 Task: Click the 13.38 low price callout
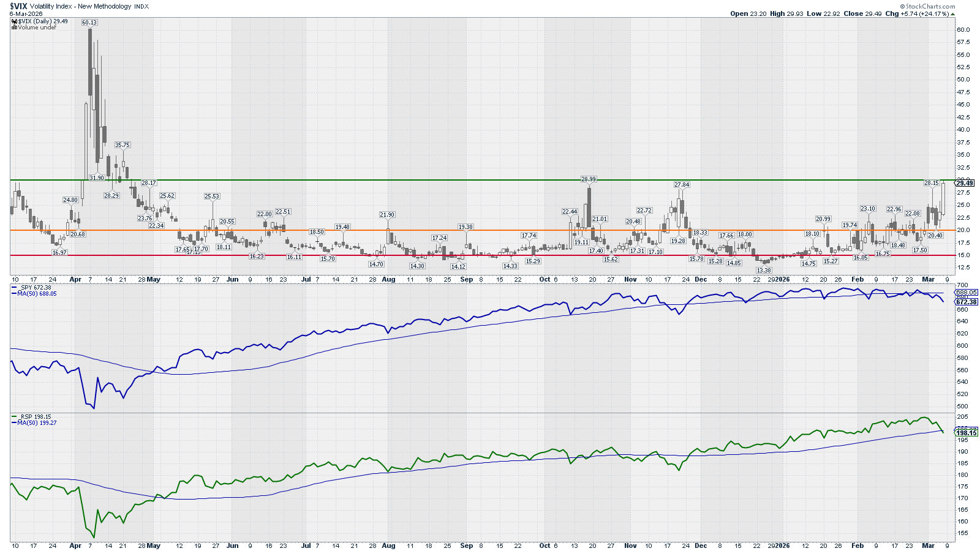tap(764, 270)
